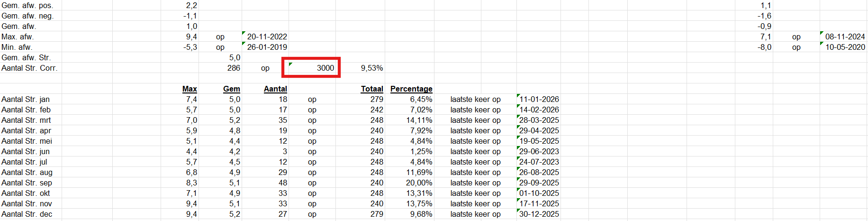Click the 20,00% percentage cell
This screenshot has height=221, width=868.
click(x=419, y=183)
